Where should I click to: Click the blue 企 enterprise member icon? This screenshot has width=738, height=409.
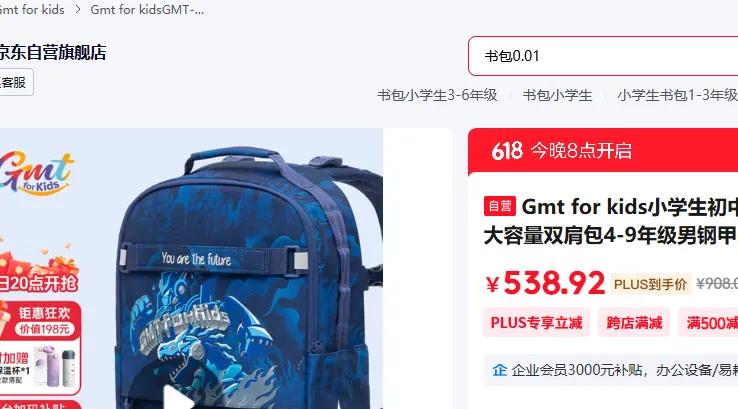point(499,370)
